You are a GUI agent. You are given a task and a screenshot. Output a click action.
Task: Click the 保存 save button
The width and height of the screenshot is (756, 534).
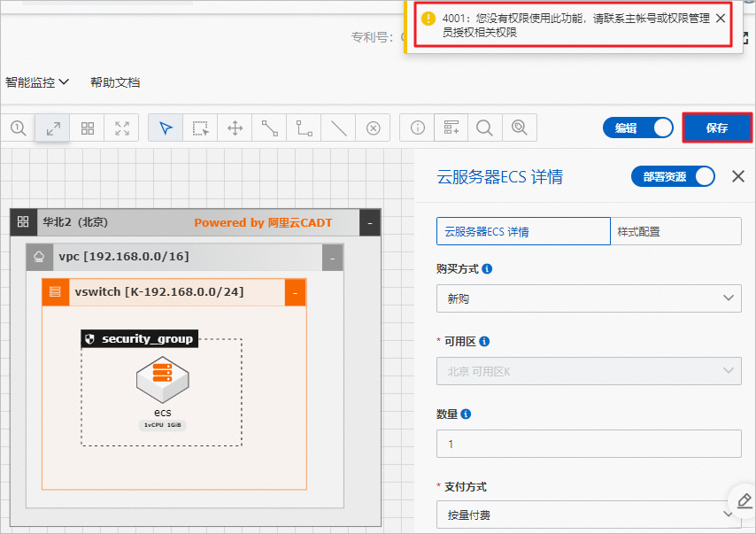coord(717,128)
